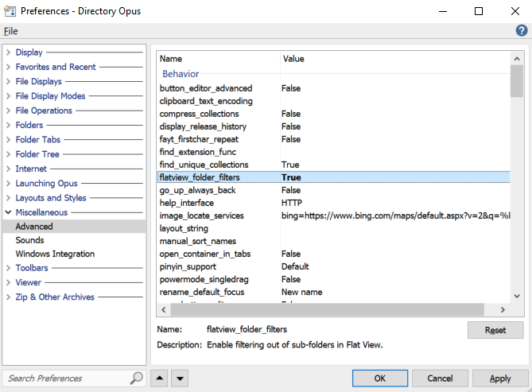The image size is (532, 392).
Task: Click vertical scrollbar up arrow
Action: 517,59
